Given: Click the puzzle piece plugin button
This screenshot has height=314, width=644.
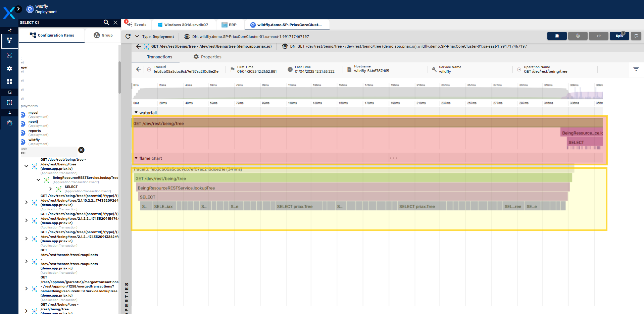Looking at the screenshot, I should point(557,36).
